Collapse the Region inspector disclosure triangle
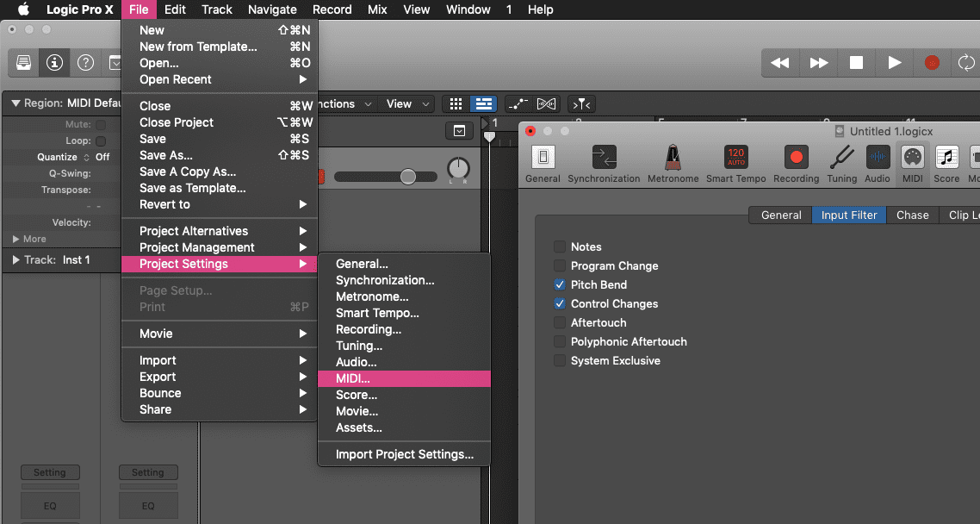This screenshot has width=980, height=524. [16, 103]
